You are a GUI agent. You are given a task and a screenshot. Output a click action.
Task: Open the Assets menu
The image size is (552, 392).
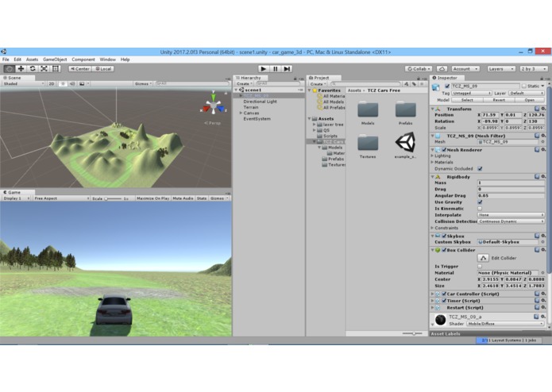[32, 60]
